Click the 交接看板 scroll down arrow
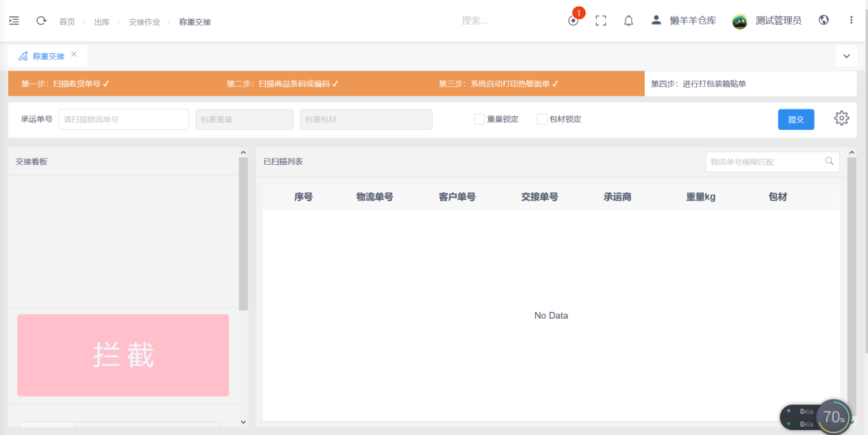The width and height of the screenshot is (868, 435). pos(243,422)
